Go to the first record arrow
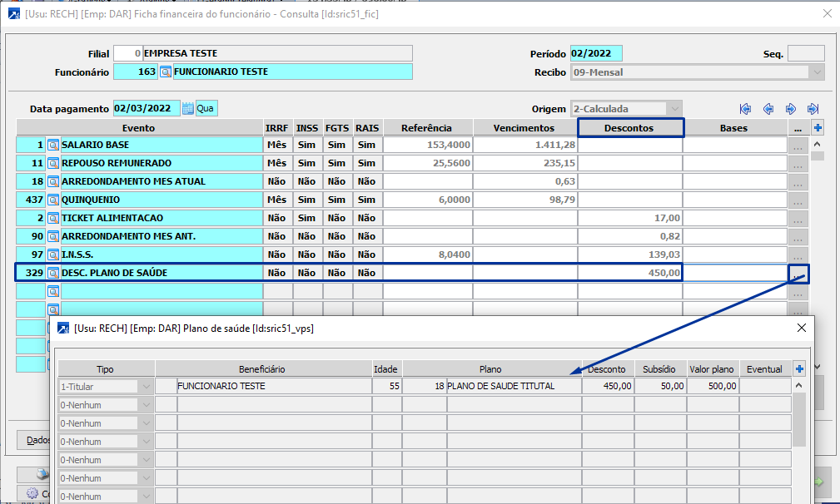Viewport: 840px width, 504px height. pos(745,109)
